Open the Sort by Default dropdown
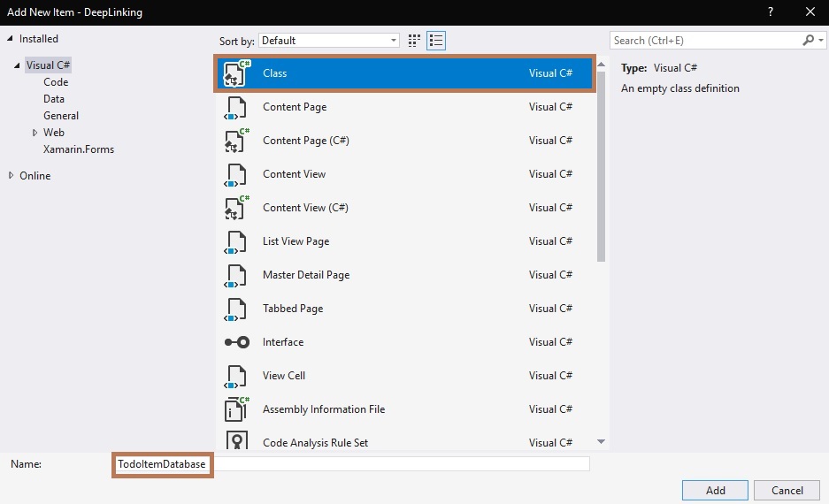 pyautogui.click(x=329, y=41)
